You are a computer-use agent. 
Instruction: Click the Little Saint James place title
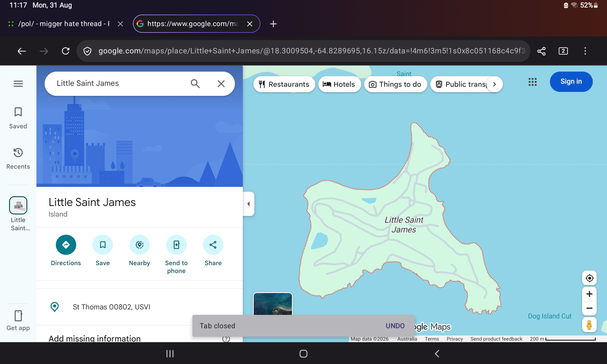point(92,202)
